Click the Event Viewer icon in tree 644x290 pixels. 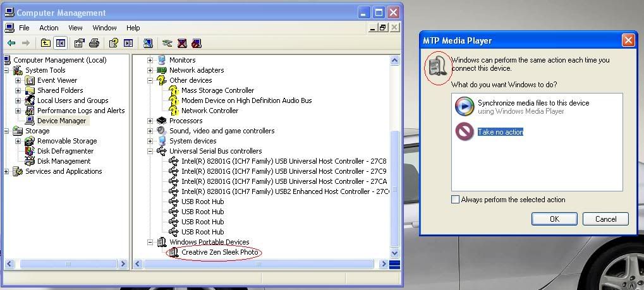tap(30, 80)
